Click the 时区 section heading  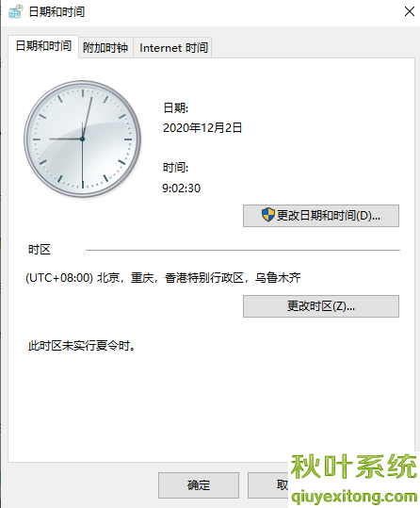(x=40, y=250)
